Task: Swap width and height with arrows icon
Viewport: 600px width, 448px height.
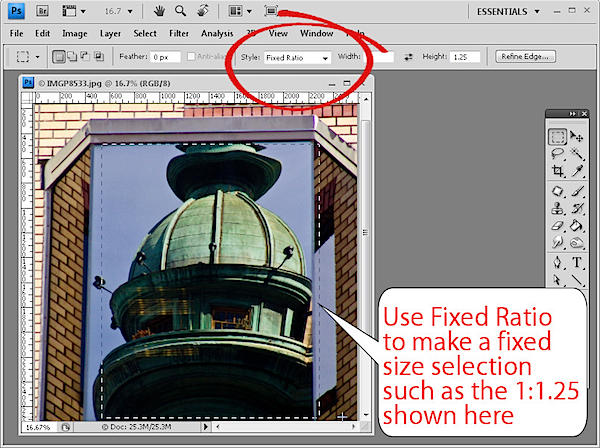Action: pos(409,57)
